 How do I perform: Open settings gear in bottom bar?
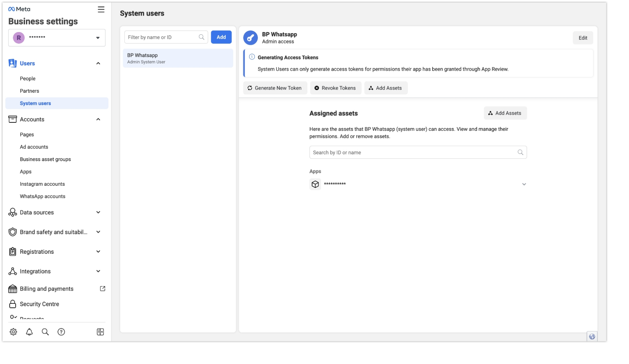click(x=13, y=332)
